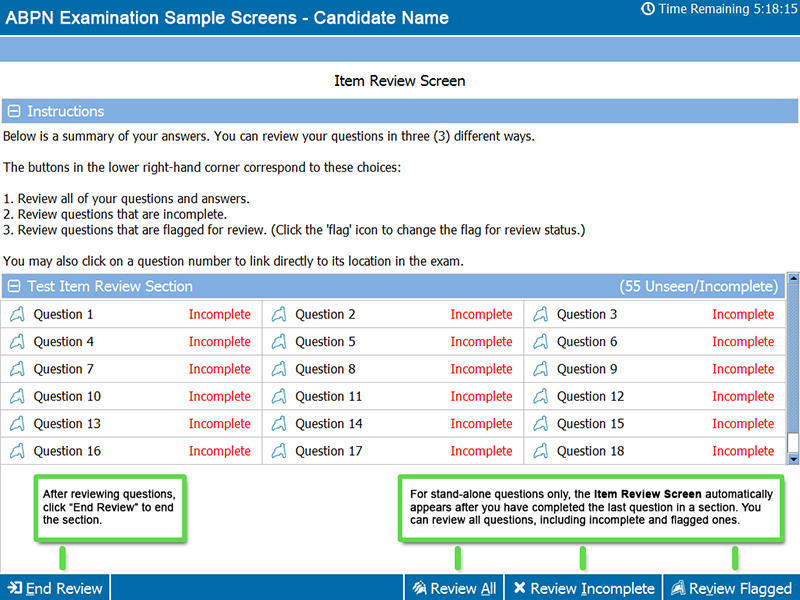This screenshot has height=600, width=800.
Task: Toggle the flag icon for Question 1
Action: click(17, 314)
